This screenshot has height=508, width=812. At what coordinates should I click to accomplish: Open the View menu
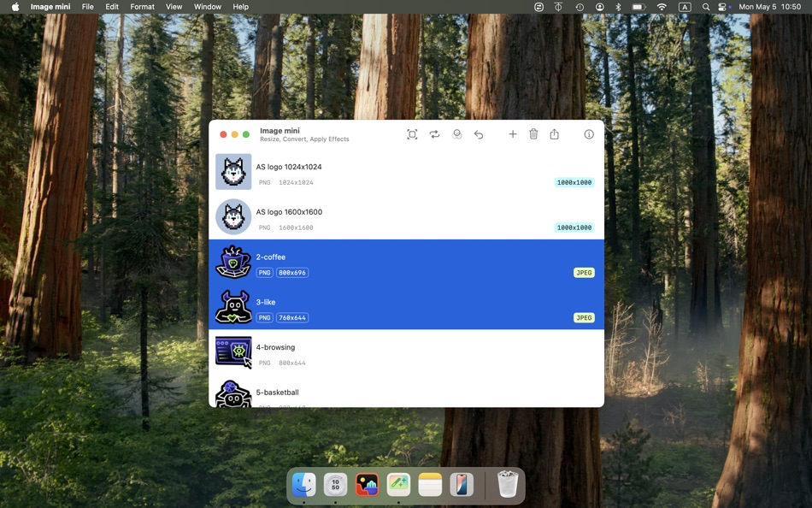(174, 7)
